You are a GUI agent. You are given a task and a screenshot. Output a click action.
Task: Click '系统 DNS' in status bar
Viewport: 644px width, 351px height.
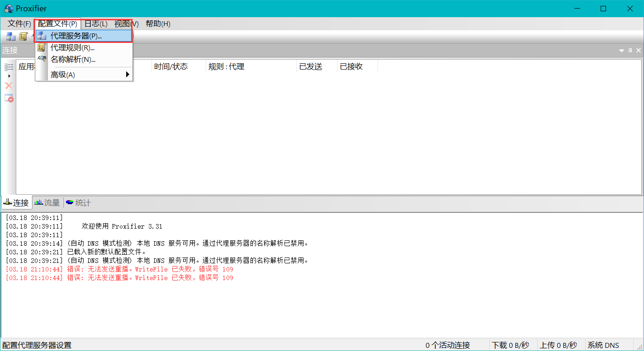(603, 345)
